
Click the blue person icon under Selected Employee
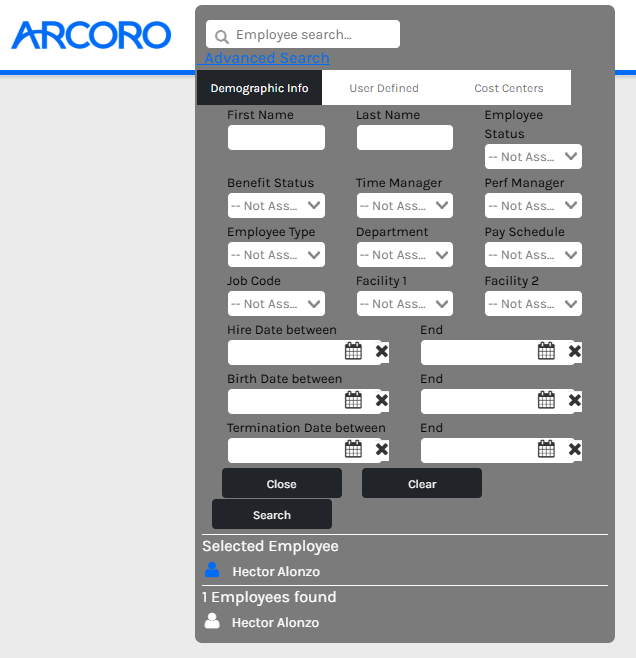pyautogui.click(x=212, y=570)
